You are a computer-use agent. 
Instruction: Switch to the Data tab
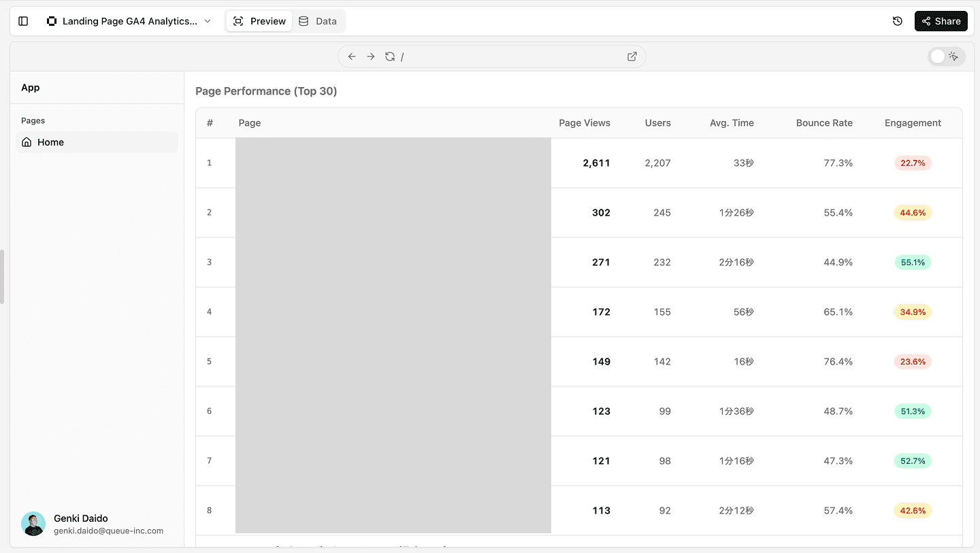point(318,21)
